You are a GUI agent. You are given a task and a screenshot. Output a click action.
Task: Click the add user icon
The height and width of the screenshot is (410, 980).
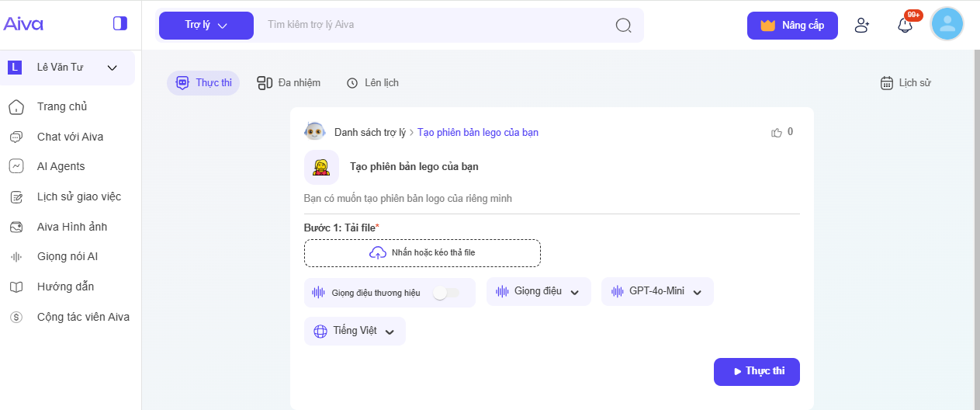861,25
